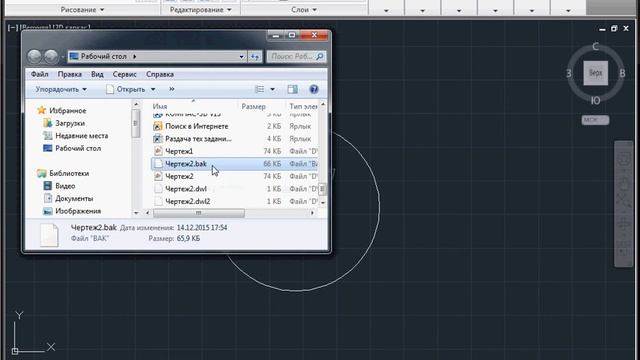Click the ViewCube В east label
The width and height of the screenshot is (640, 360).
(x=622, y=73)
